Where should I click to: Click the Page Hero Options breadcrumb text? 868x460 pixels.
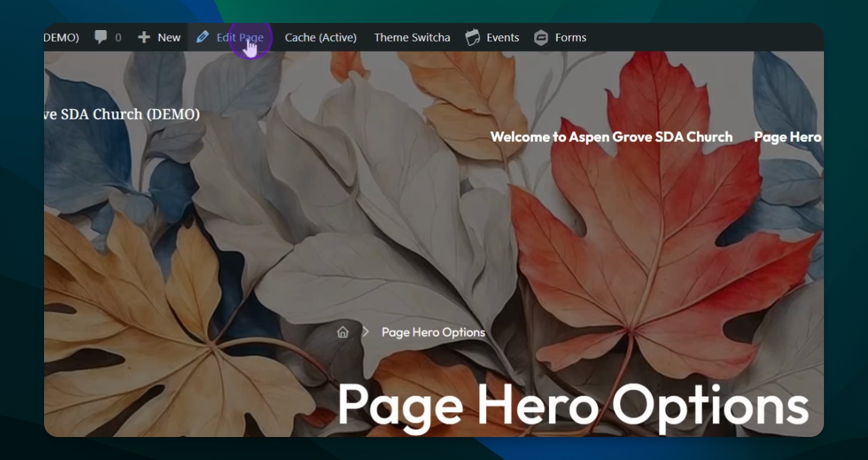[x=433, y=332]
